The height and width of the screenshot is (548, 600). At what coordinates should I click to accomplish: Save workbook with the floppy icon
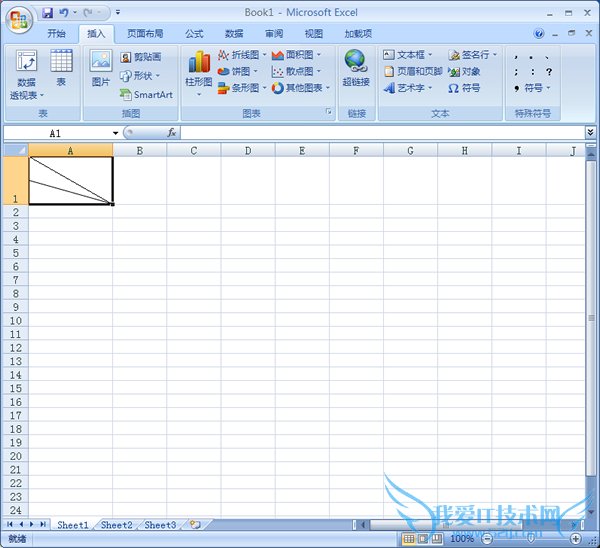tap(47, 13)
